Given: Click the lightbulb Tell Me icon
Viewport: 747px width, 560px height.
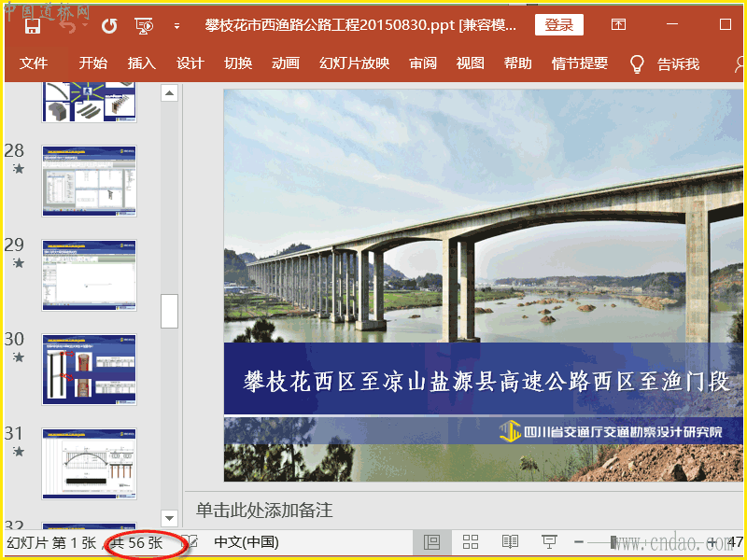Looking at the screenshot, I should coord(637,64).
